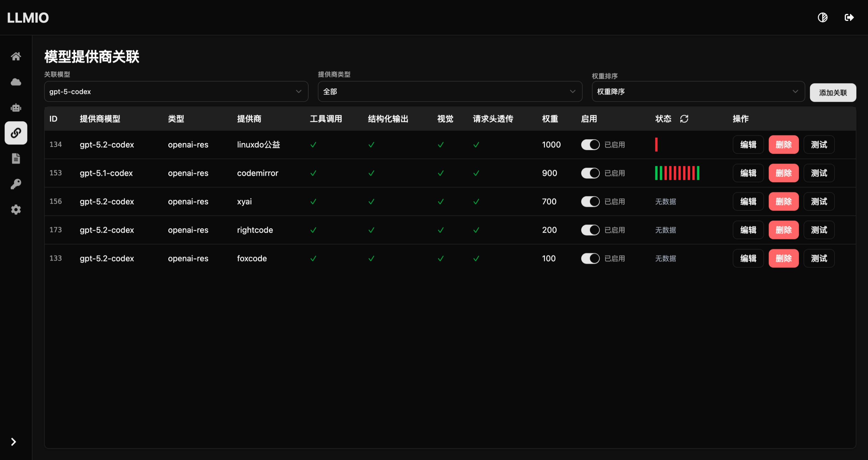Screen dimensions: 868x460
Task: Click the logout icon at top right
Action: coord(849,17)
